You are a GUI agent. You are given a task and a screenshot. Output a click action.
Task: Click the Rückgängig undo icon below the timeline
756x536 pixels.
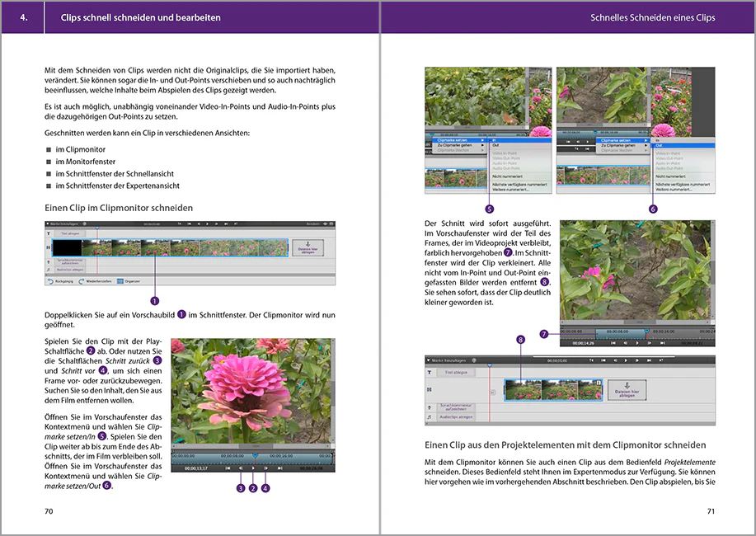49,280
